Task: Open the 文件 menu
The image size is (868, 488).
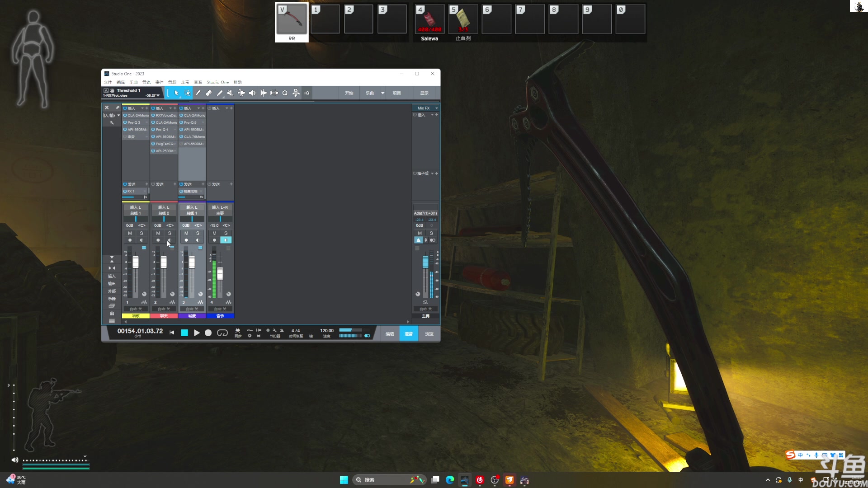Action: click(108, 82)
